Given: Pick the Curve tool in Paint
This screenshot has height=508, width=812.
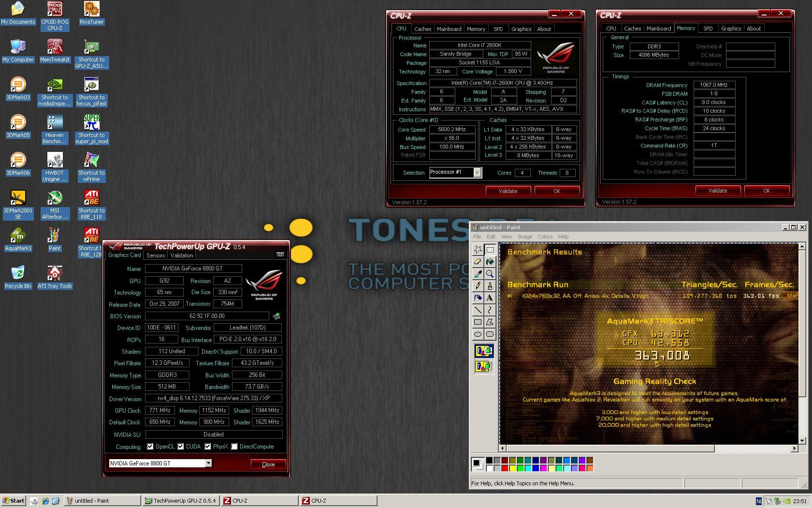Looking at the screenshot, I should tap(490, 310).
